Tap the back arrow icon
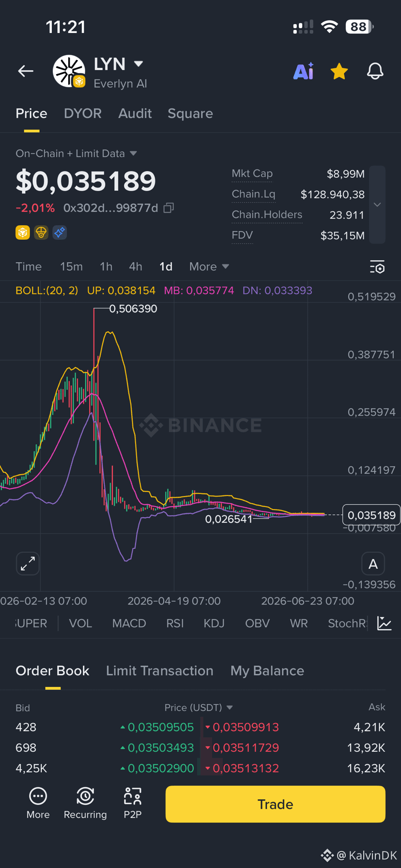The height and width of the screenshot is (868, 401). click(26, 71)
